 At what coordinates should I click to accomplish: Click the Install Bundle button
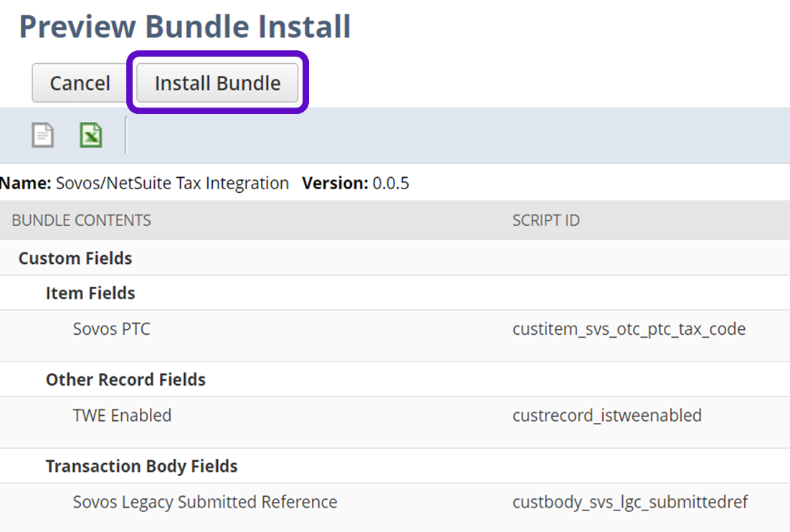[x=217, y=83]
